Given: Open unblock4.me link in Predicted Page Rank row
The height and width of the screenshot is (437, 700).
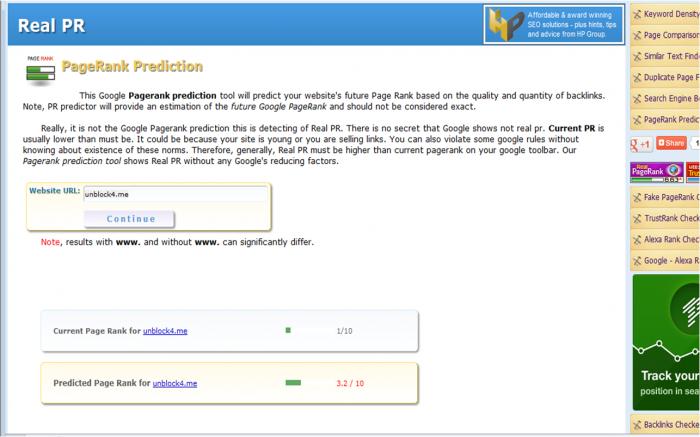Looking at the screenshot, I should pyautogui.click(x=175, y=383).
